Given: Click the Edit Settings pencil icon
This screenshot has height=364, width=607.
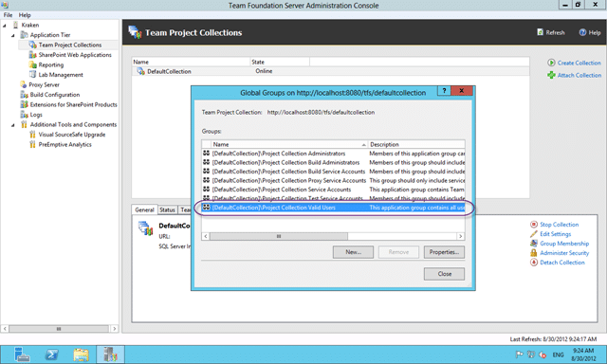Looking at the screenshot, I should (x=534, y=233).
